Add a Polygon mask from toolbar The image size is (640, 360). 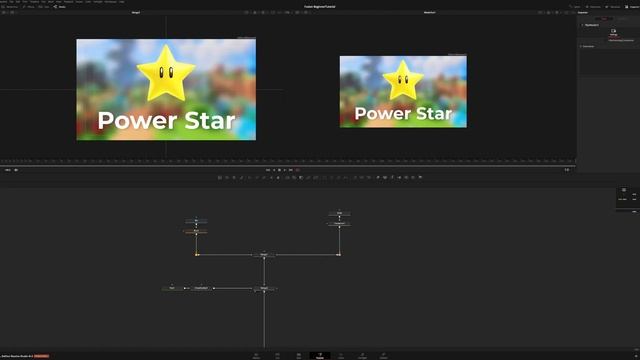[x=338, y=178]
